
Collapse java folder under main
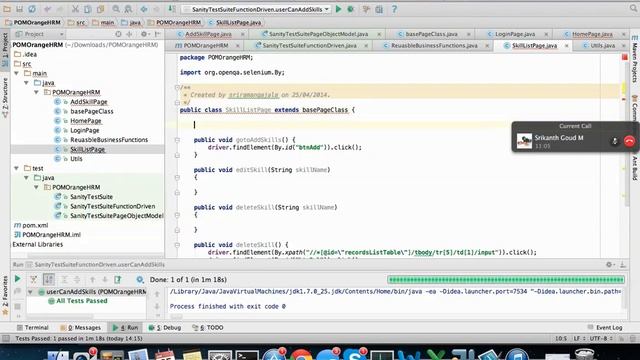(27, 83)
